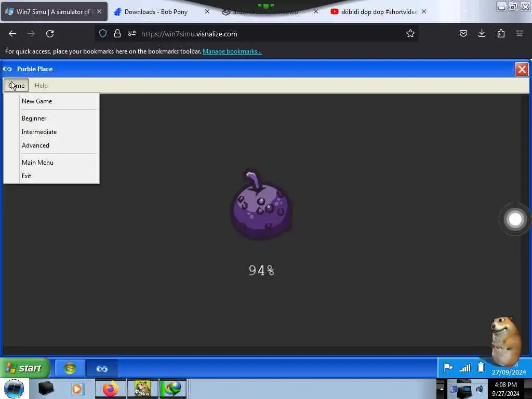
Task: Open site permissions icon in address bar
Action: (x=132, y=33)
